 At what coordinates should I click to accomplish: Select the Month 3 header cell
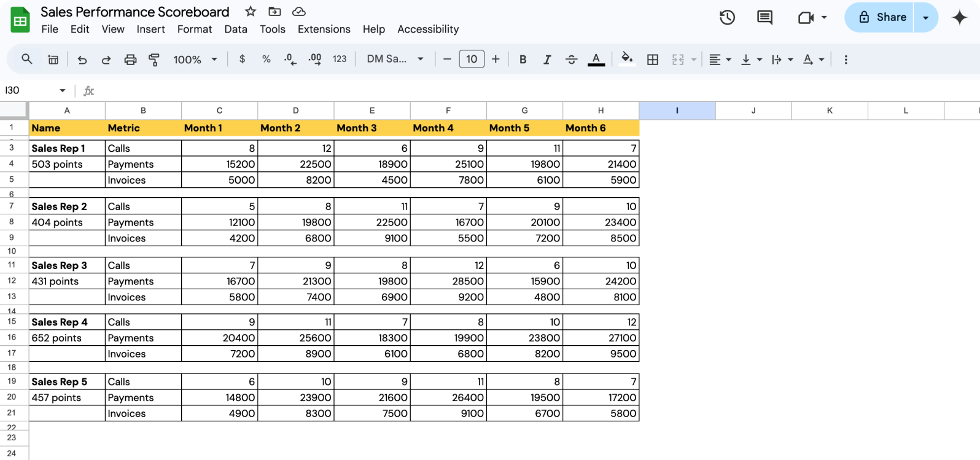(x=372, y=128)
